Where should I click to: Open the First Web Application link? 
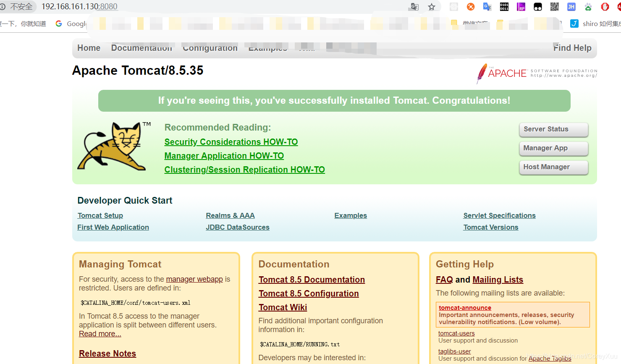click(113, 227)
